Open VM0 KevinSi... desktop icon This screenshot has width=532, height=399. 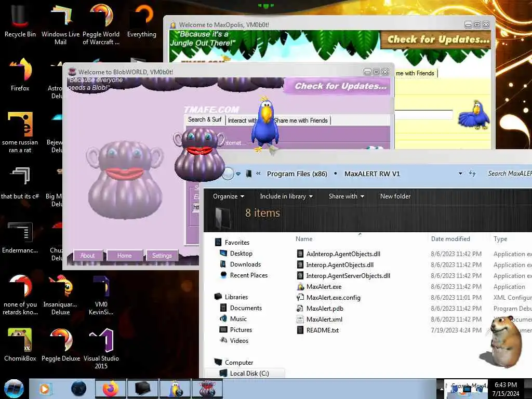101,295
